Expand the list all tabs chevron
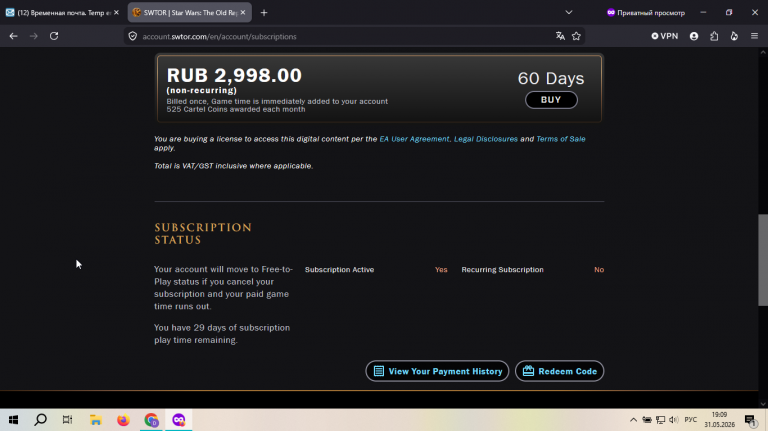This screenshot has height=431, width=768. coord(569,13)
